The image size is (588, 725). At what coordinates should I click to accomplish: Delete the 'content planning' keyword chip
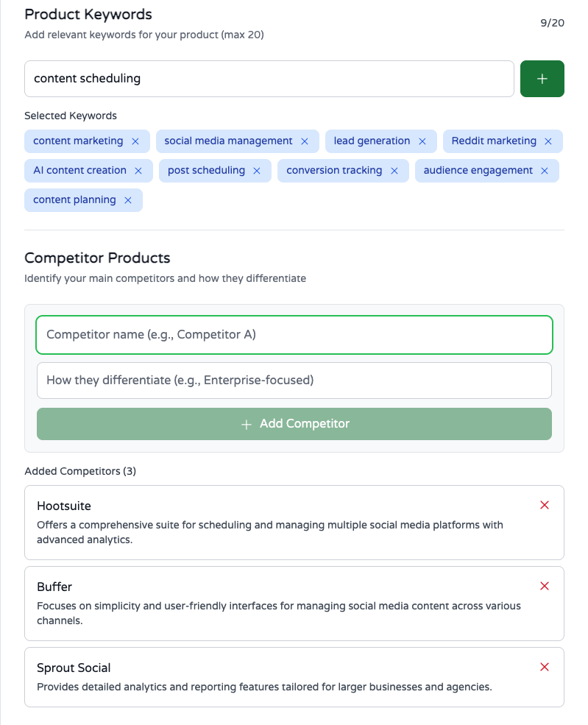pyautogui.click(x=128, y=200)
